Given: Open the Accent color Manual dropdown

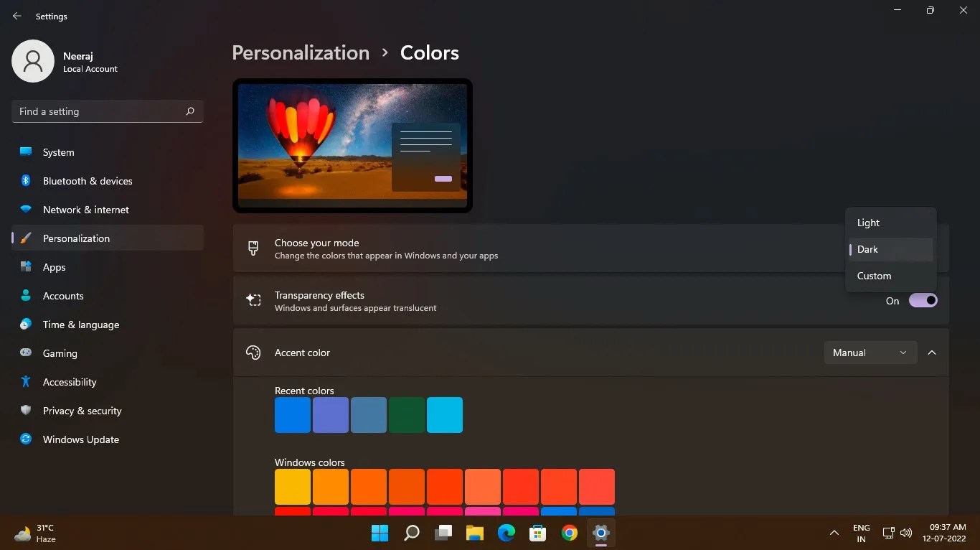Looking at the screenshot, I should pyautogui.click(x=870, y=353).
